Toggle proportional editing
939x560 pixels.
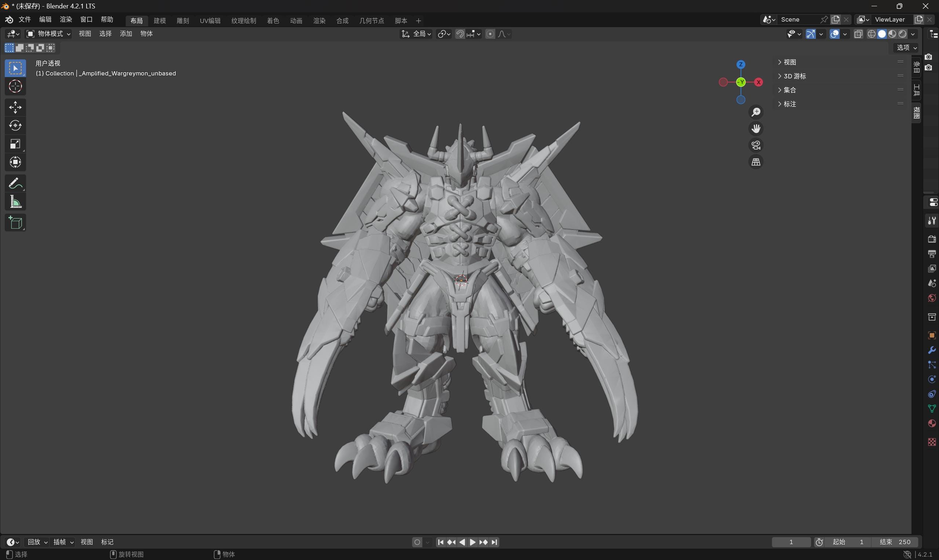pyautogui.click(x=490, y=34)
